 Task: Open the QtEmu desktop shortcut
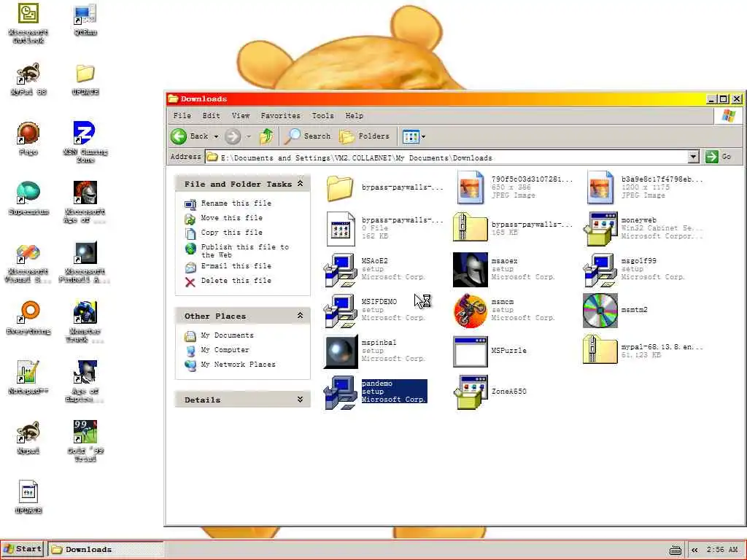(85, 20)
